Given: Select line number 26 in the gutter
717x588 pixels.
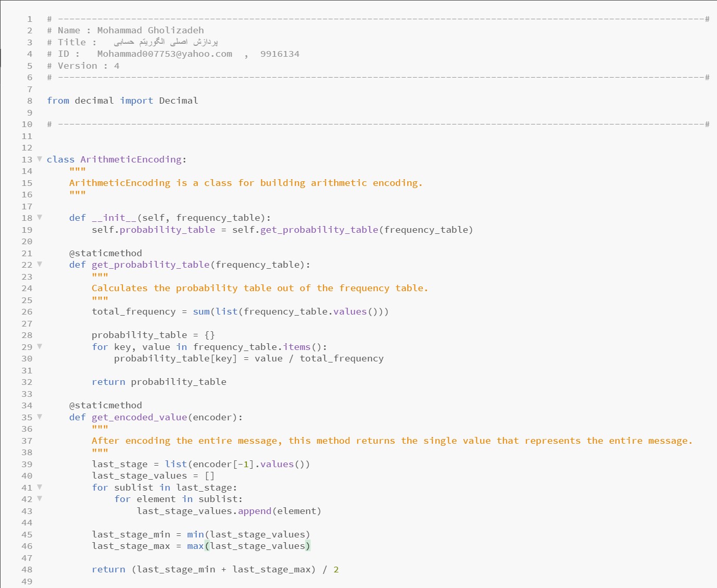Looking at the screenshot, I should click(x=27, y=311).
